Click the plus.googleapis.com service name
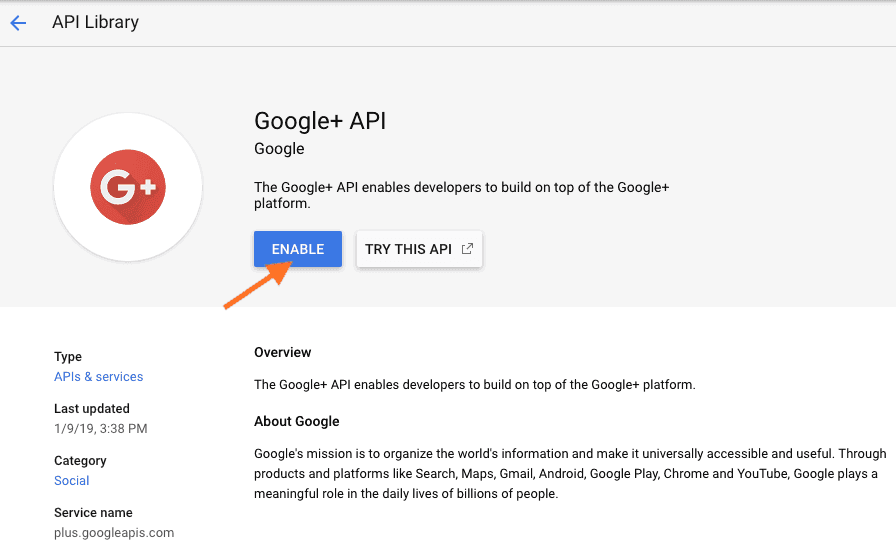 coord(114,533)
